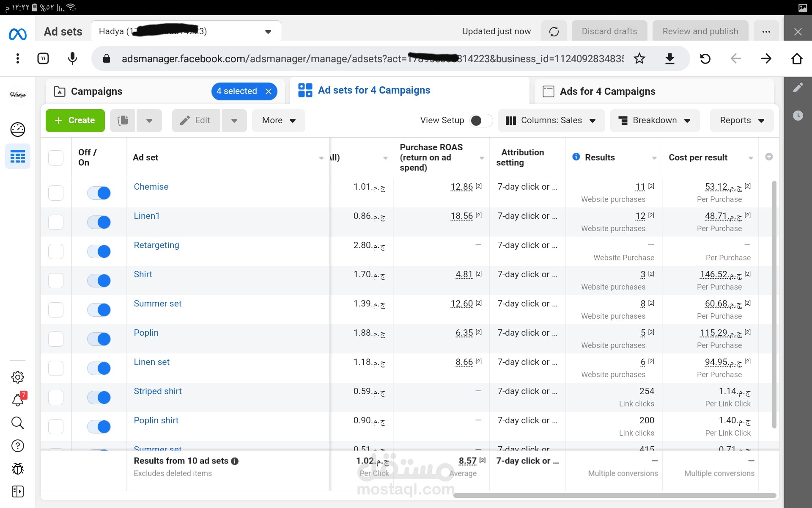The height and width of the screenshot is (508, 812).
Task: Open the report a problem bug icon
Action: coord(18,469)
